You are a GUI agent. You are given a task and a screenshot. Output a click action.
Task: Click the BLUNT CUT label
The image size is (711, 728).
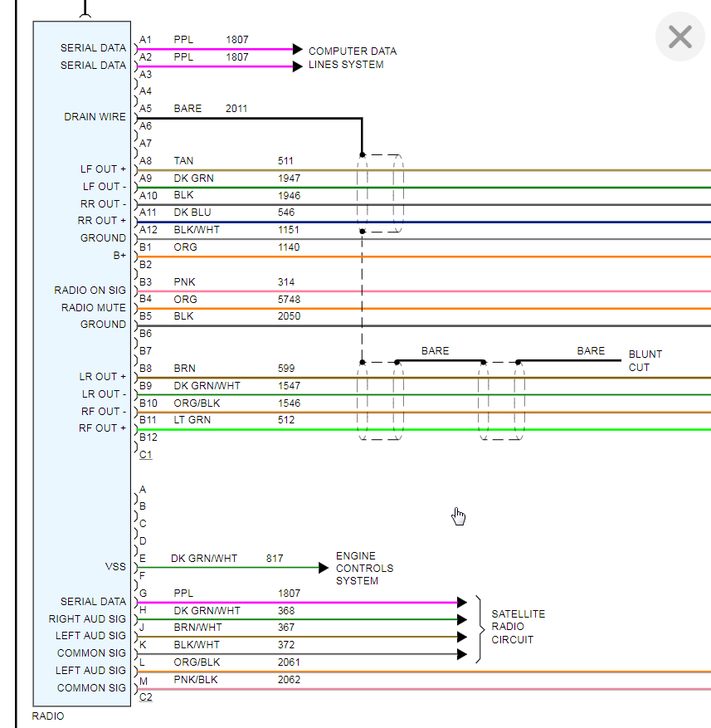click(x=645, y=361)
